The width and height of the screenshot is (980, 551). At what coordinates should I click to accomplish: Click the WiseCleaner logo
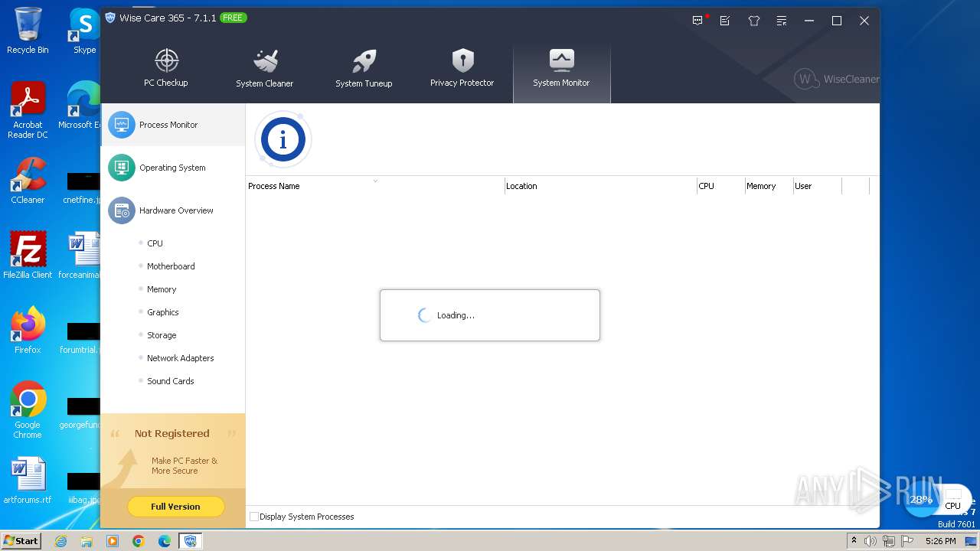[837, 79]
